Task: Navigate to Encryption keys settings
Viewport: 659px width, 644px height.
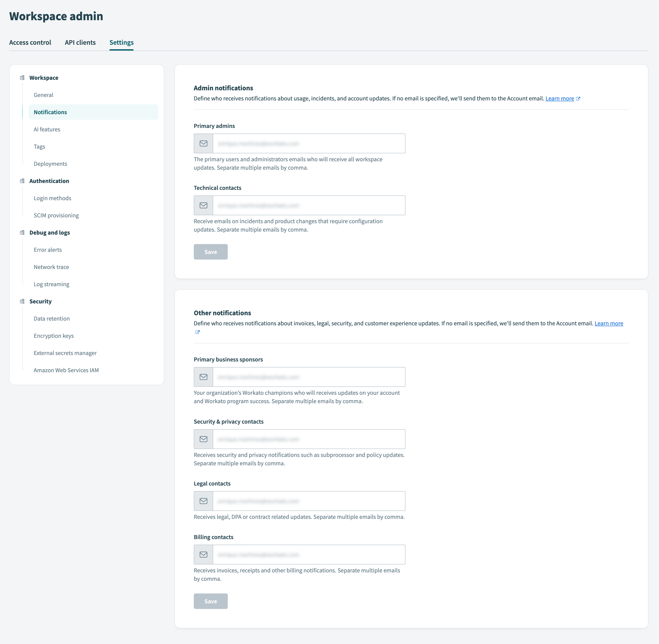Action: (x=54, y=335)
